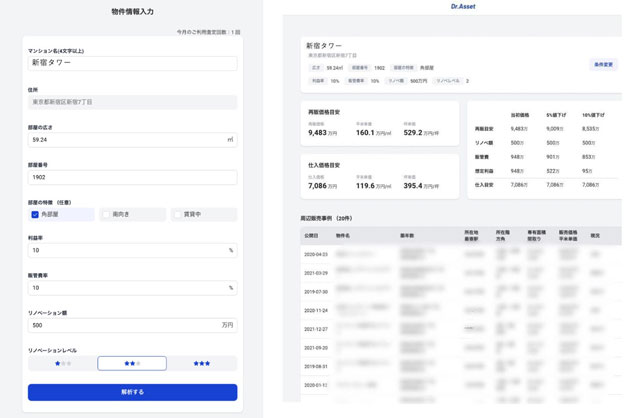The width and height of the screenshot is (640, 418).
Task: Click the 公開日 column header
Action: 311,236
